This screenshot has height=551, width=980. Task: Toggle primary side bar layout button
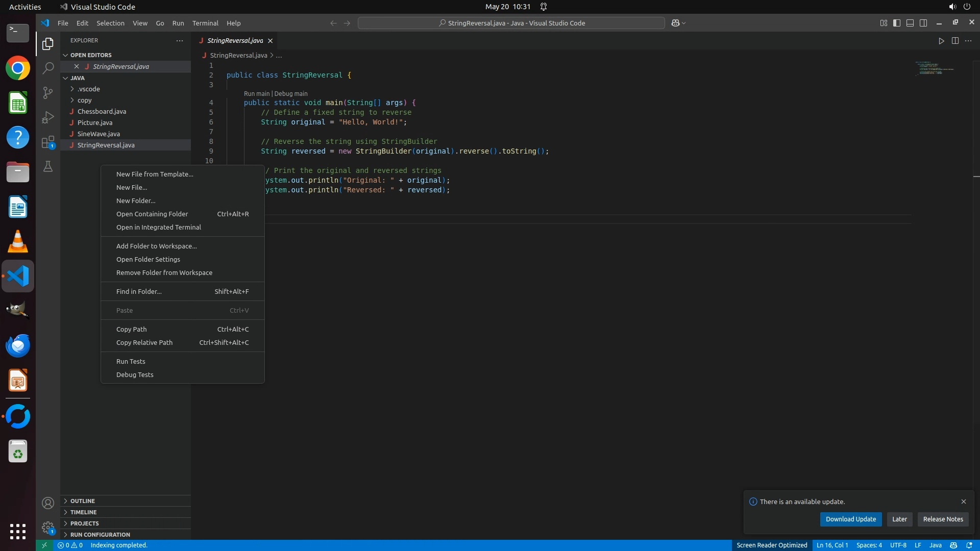tap(897, 23)
